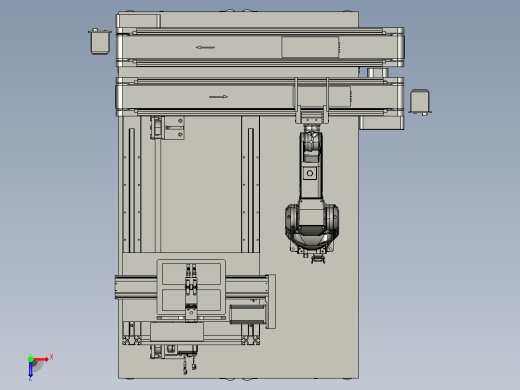Screen dimensions: 520x390
Task: Select the left-pointing arrow on upper conveyor
Action: [205, 47]
